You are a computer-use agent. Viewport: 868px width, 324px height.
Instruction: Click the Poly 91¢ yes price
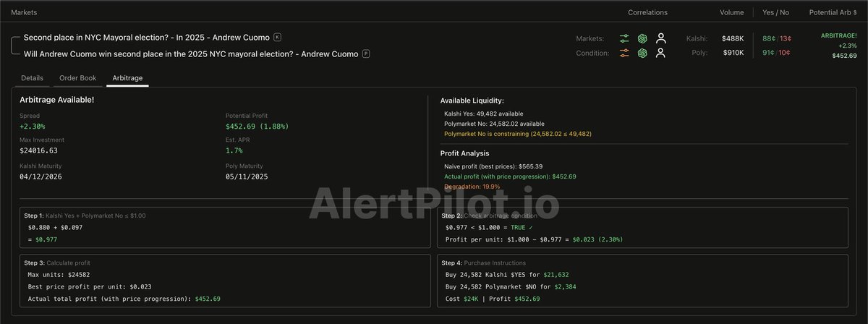768,53
